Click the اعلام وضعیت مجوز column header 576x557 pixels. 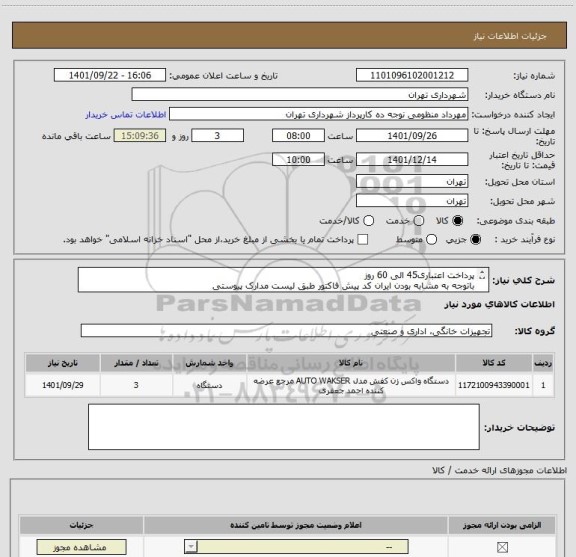tap(296, 525)
